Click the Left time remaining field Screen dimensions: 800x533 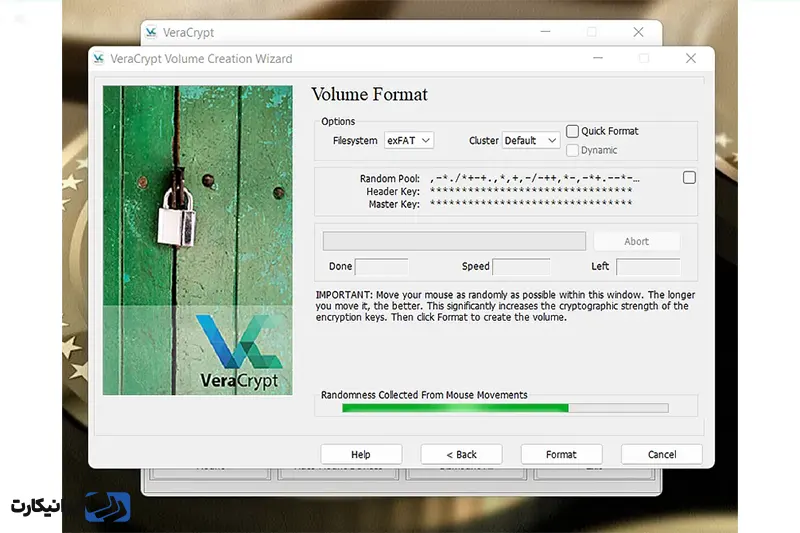[x=648, y=266]
